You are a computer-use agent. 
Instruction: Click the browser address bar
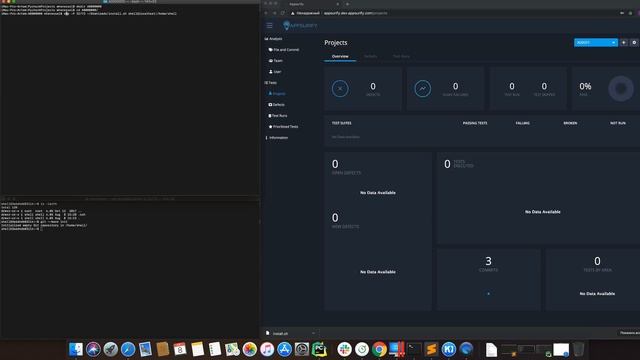[453, 13]
